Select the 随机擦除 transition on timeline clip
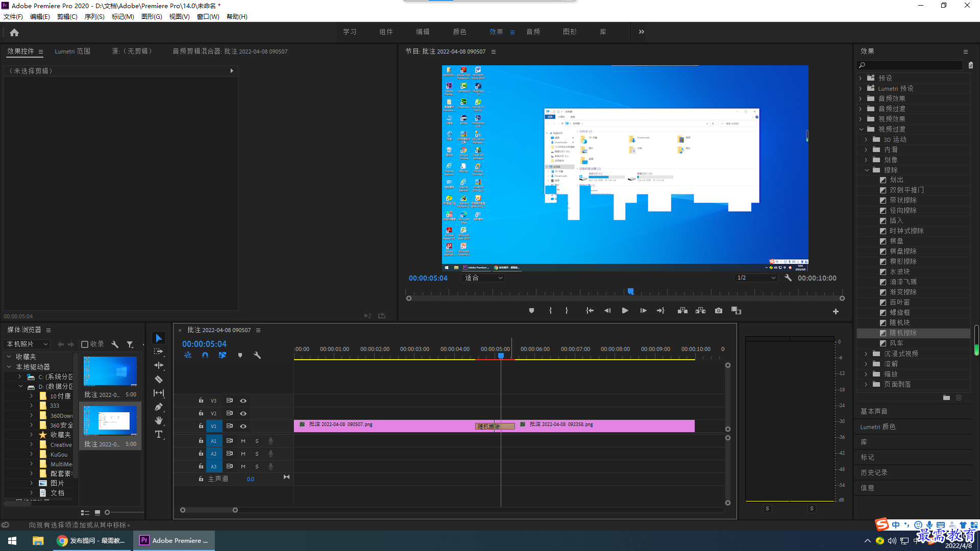The width and height of the screenshot is (980, 551). [495, 427]
